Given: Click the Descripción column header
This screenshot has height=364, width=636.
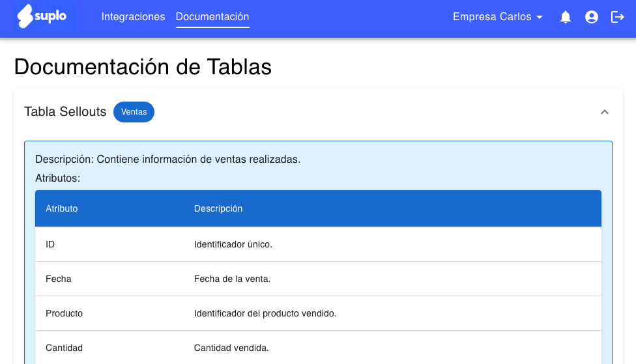Looking at the screenshot, I should coord(218,208).
